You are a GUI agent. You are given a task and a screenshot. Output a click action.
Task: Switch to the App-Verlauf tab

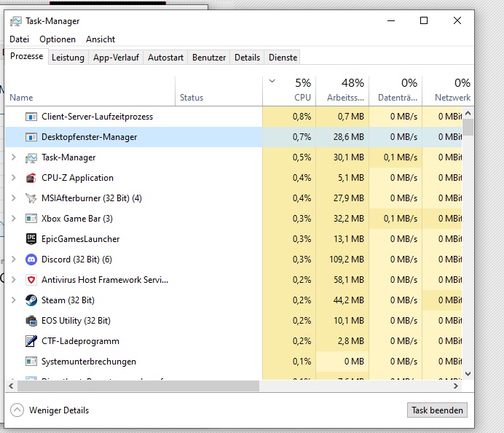click(116, 58)
